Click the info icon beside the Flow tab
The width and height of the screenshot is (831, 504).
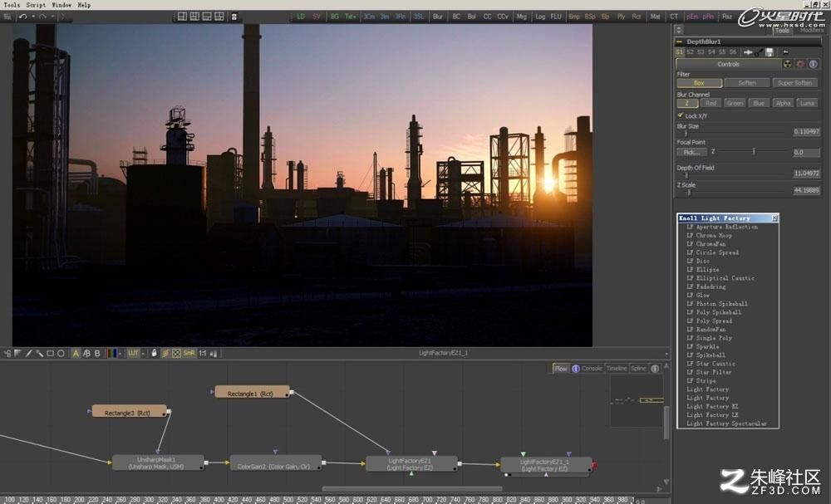pyautogui.click(x=576, y=369)
